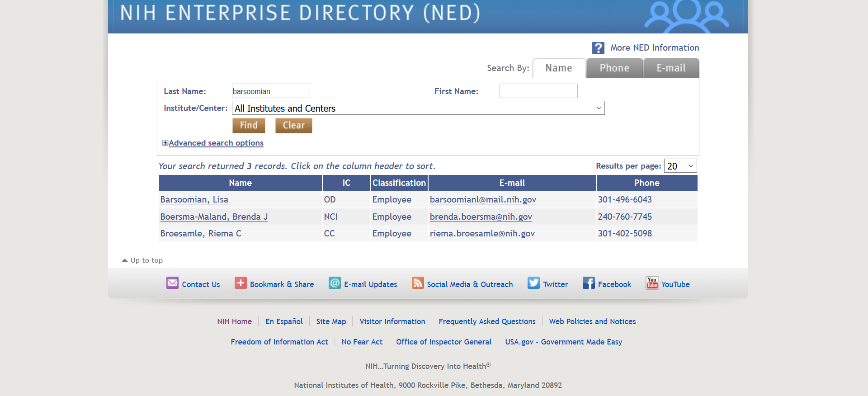Click the question mark help icon

coord(598,48)
